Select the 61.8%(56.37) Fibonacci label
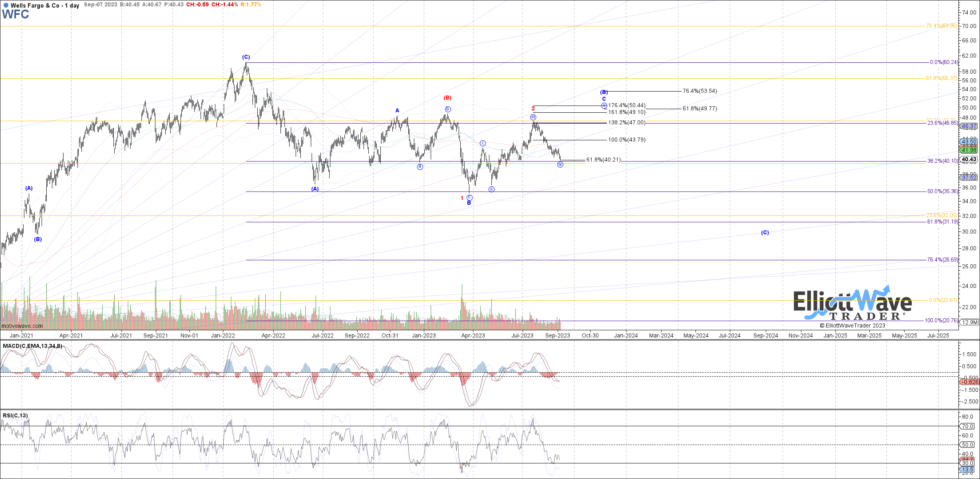Image resolution: width=980 pixels, height=479 pixels. 941,78
